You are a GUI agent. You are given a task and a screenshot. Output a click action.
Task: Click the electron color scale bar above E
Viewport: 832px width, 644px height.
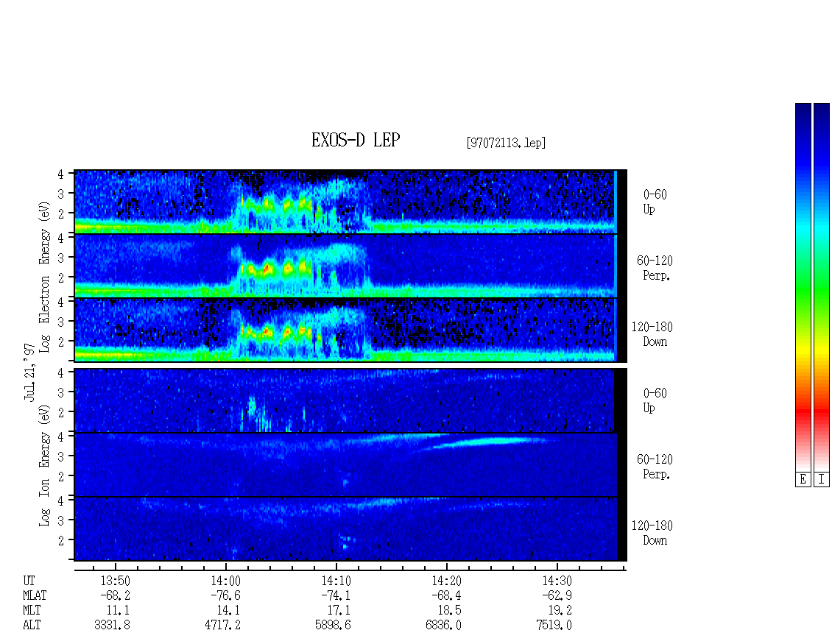coord(803,287)
